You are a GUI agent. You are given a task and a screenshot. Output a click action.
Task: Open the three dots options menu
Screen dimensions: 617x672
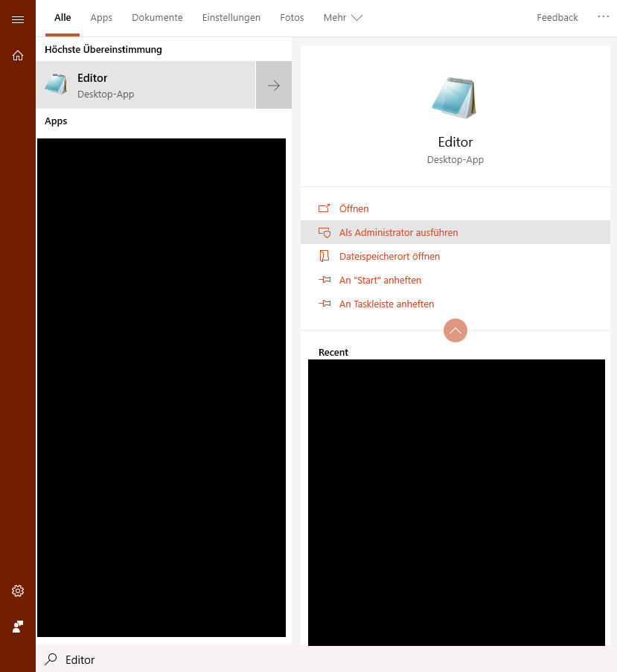click(x=603, y=16)
